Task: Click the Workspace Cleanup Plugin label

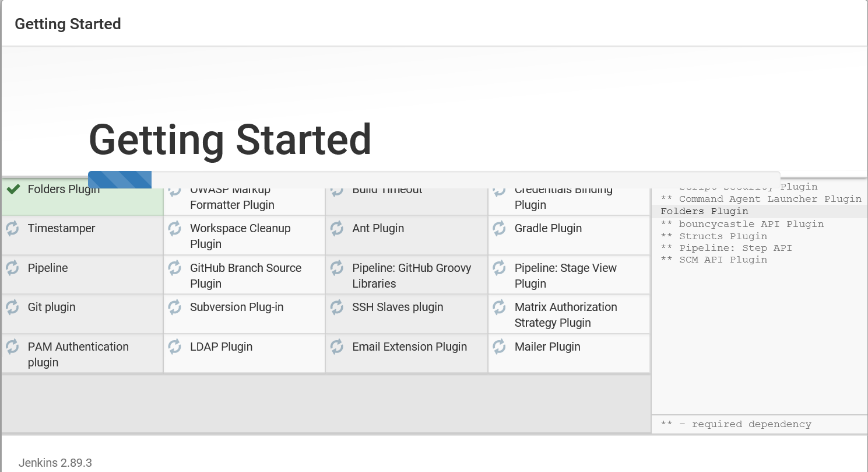Action: 240,236
